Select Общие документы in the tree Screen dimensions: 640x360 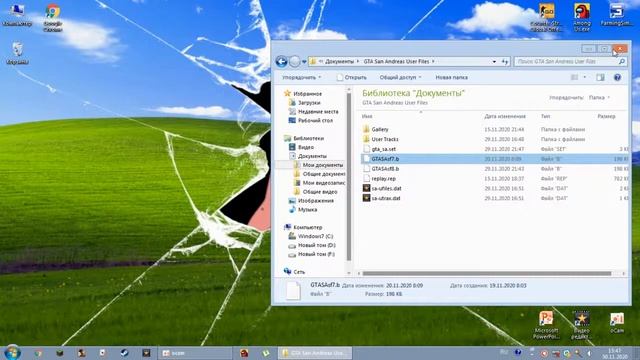pos(324,174)
